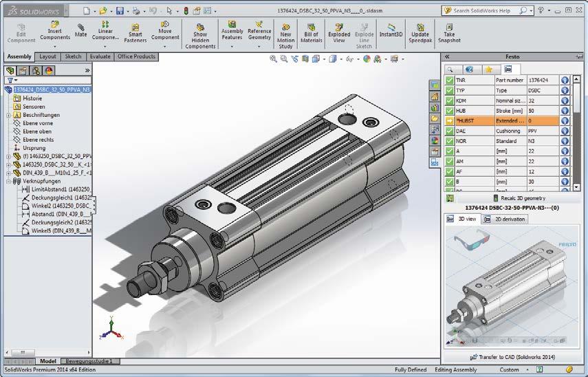Collapse the Verknüpfungen tree node
The width and height of the screenshot is (588, 377).
[x=8, y=181]
